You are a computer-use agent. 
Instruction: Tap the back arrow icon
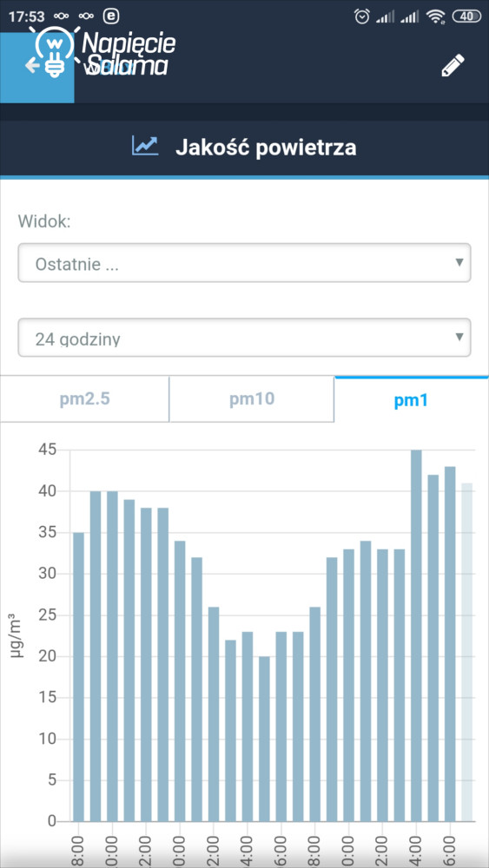(32, 66)
